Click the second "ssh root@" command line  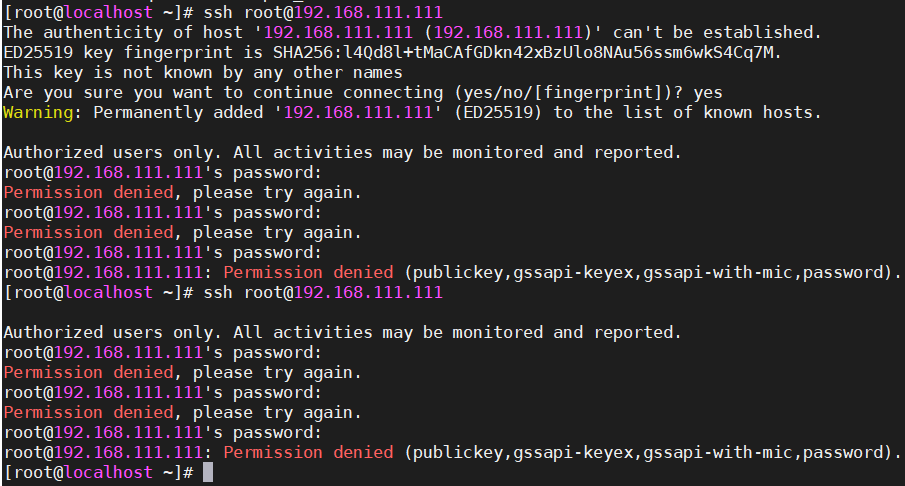pos(320,292)
